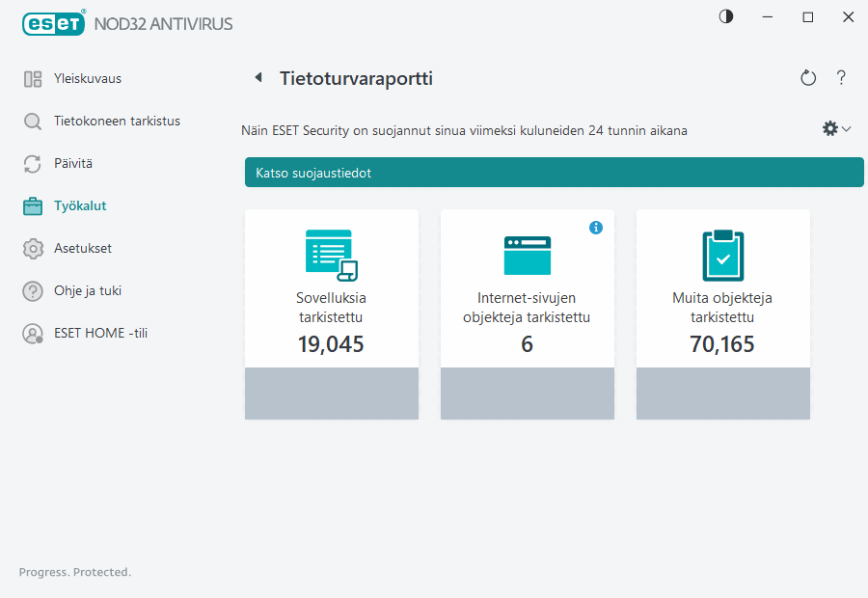Toggle dark mode via the contrast icon

pos(725,16)
